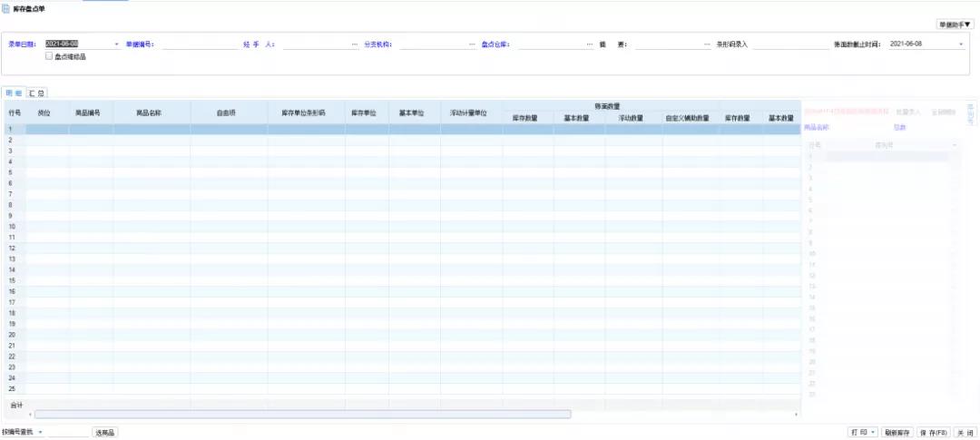
Task: Open the 经手人 lookup ellipsis button
Action: point(355,44)
